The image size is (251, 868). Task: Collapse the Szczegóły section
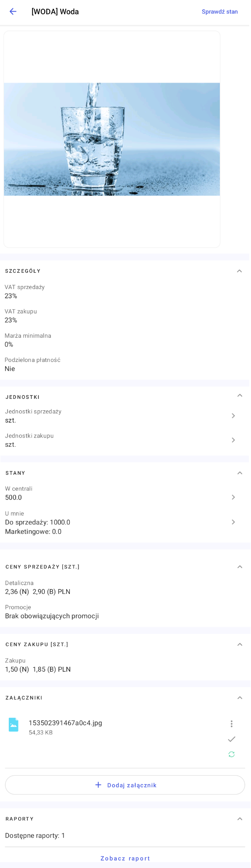coord(240,271)
